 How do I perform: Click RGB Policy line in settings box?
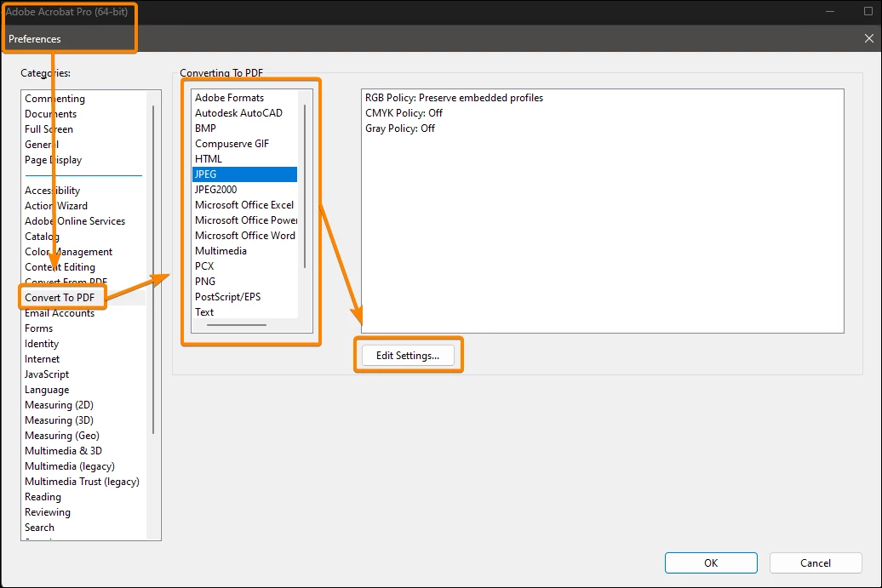click(x=454, y=97)
